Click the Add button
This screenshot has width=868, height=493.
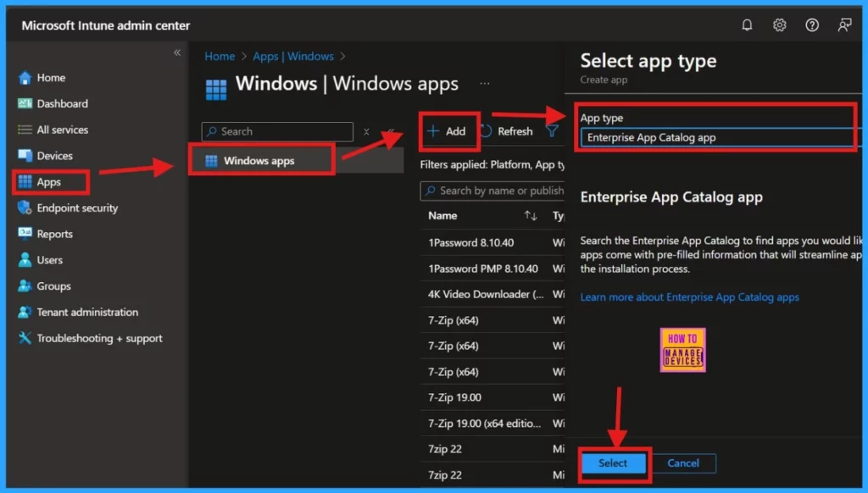(x=448, y=131)
